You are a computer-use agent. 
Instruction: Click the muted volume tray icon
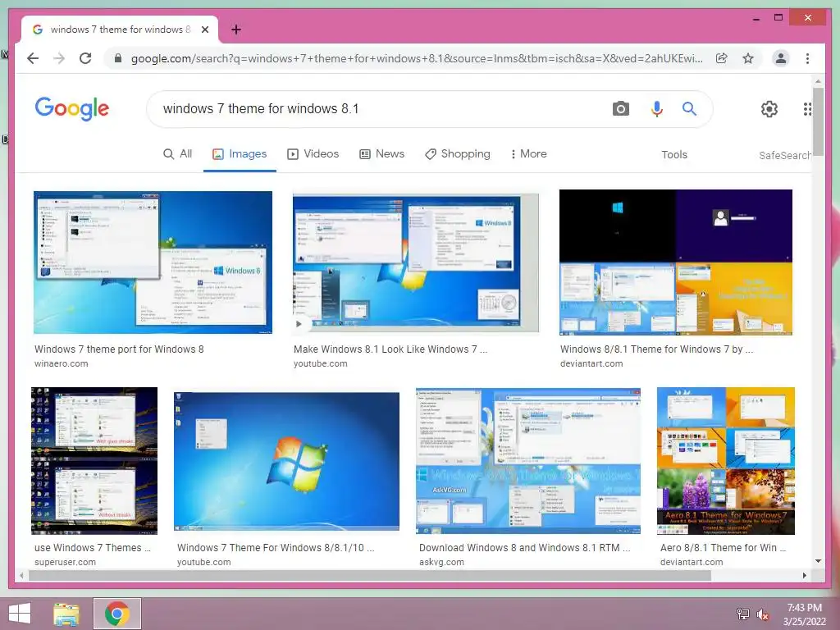762,614
